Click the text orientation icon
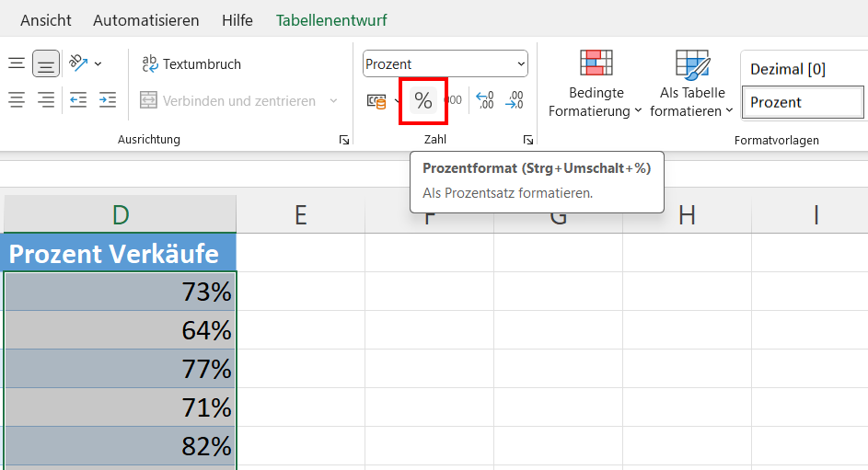Viewport: 868px width, 470px height. point(78,63)
